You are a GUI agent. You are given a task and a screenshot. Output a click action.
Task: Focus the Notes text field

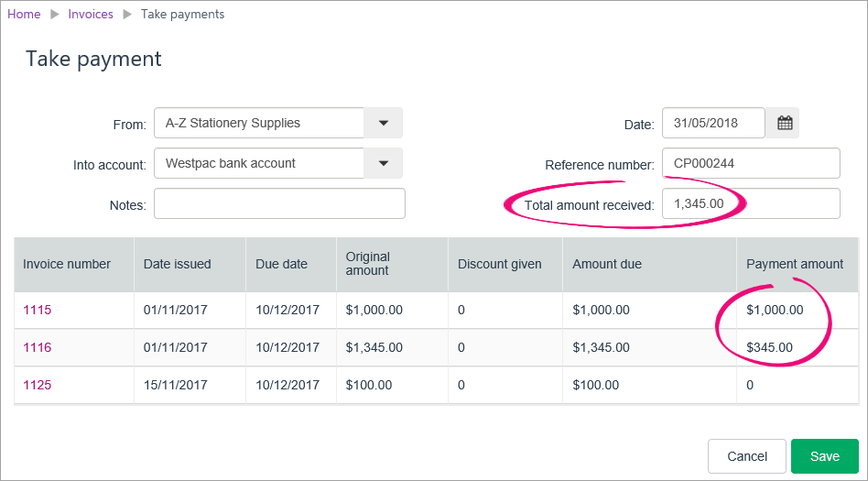point(279,203)
